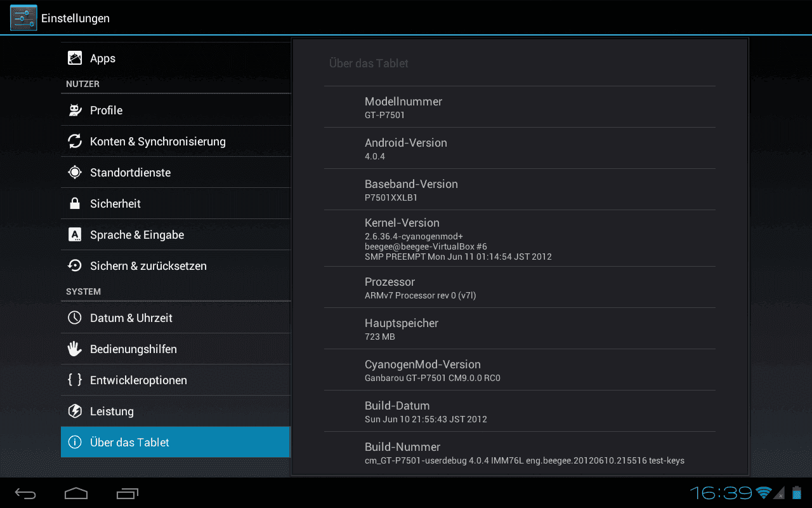Tap the Wi-Fi status icon
The image size is (812, 508).
(x=763, y=493)
